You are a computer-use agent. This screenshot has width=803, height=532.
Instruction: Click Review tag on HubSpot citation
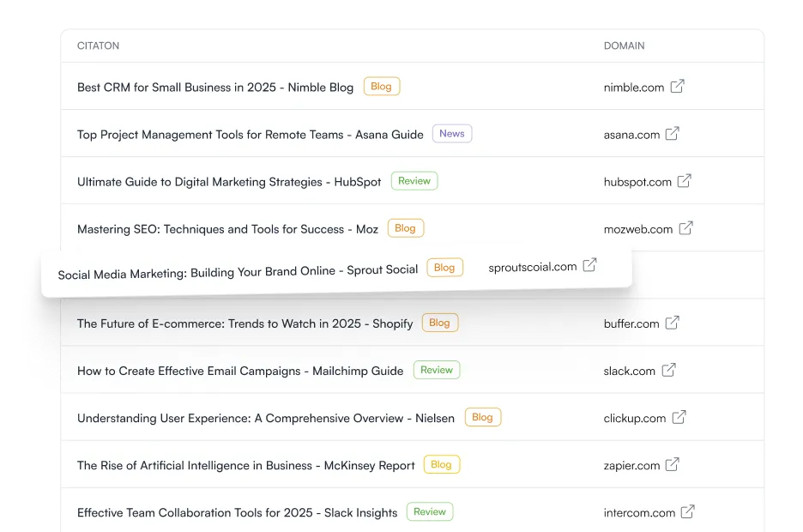click(x=414, y=181)
